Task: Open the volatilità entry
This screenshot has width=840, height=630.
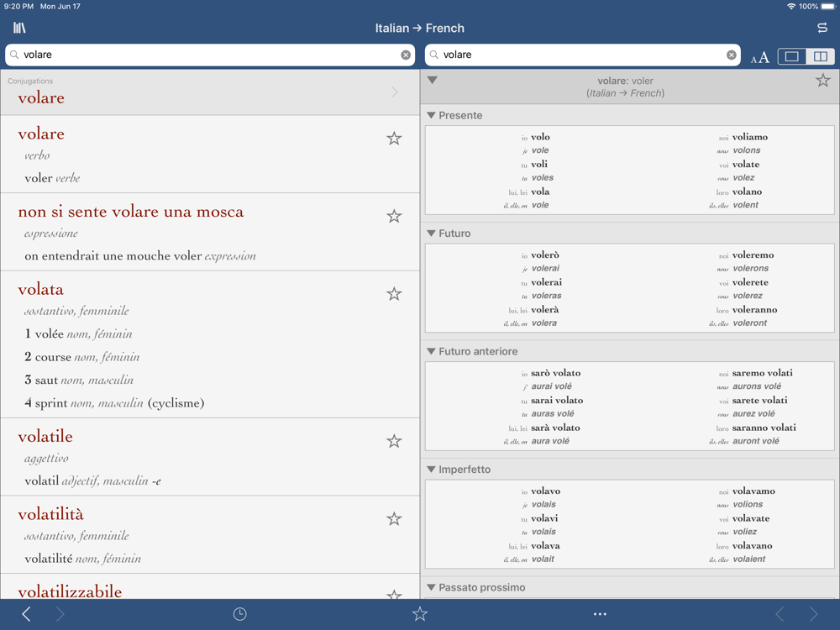Action: 210,534
